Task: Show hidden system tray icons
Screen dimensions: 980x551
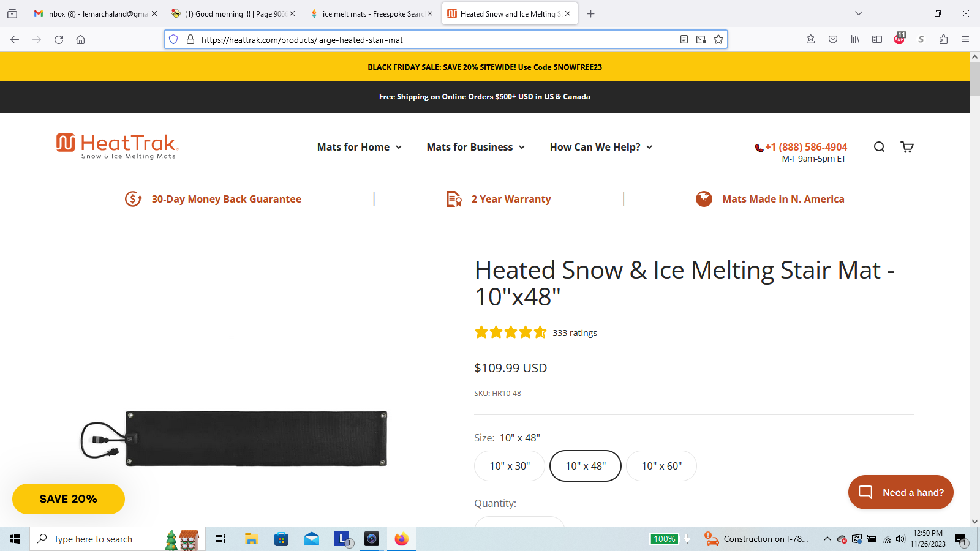Action: click(x=827, y=539)
